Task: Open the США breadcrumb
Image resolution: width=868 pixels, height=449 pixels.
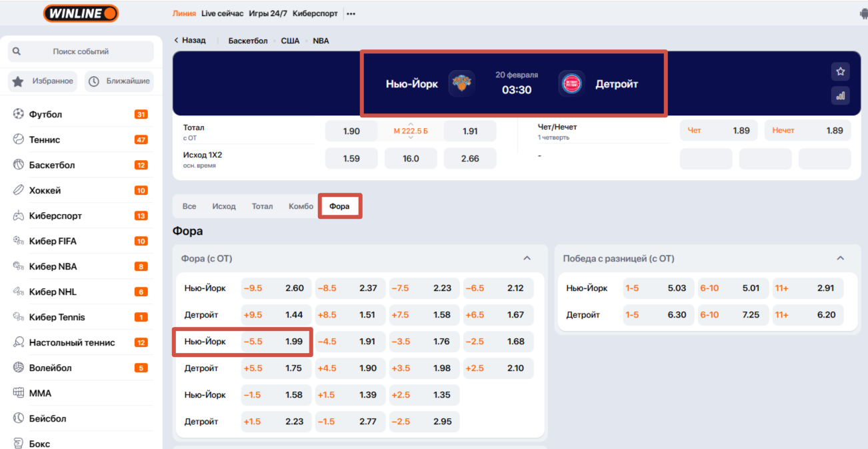Action: (x=290, y=41)
